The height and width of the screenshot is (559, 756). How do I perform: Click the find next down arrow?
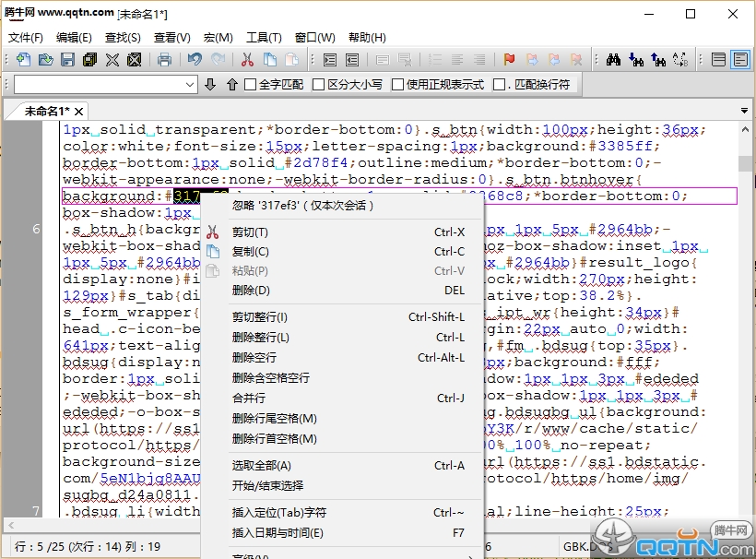pos(210,84)
